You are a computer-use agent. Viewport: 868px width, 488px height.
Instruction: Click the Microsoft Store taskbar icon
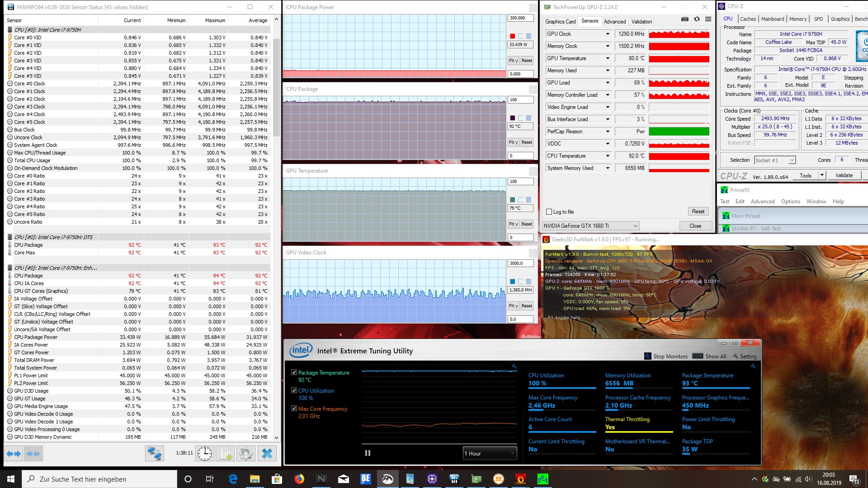[x=277, y=479]
